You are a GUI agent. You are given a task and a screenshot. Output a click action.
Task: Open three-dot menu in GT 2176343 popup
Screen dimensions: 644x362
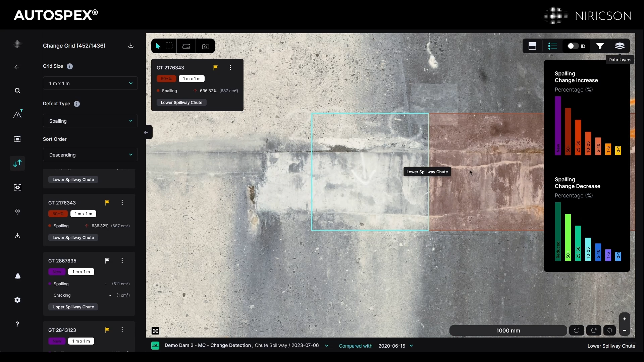[x=230, y=67]
